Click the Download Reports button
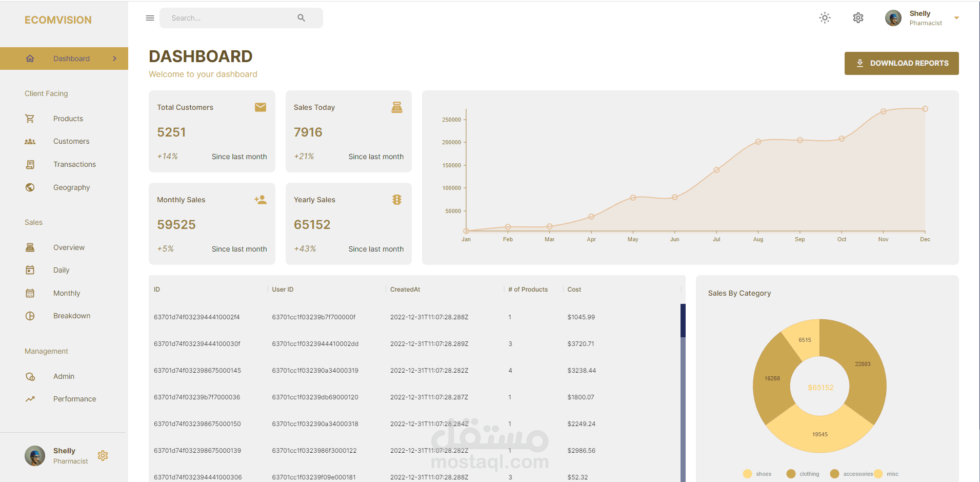980x482 pixels. click(x=902, y=63)
